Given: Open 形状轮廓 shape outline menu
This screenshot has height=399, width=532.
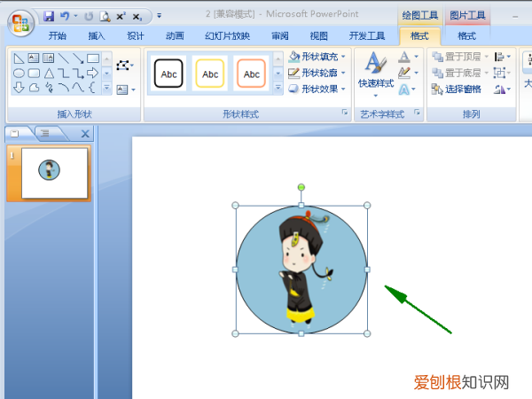Looking at the screenshot, I should click(317, 73).
